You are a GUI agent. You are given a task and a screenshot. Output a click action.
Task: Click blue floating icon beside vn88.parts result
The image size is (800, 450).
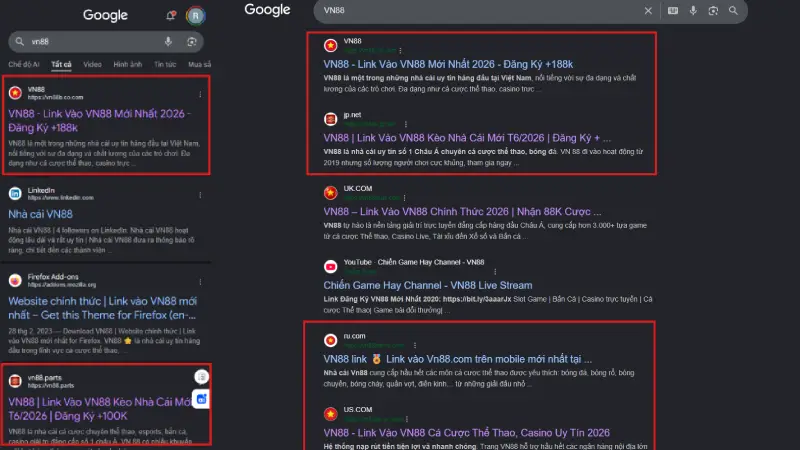point(202,399)
